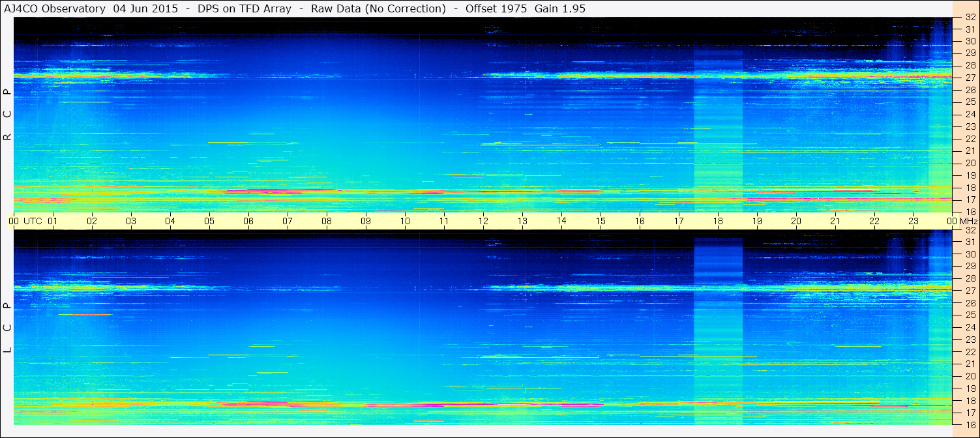The height and width of the screenshot is (438, 980).
Task: Select the 'Gain 1.95' header value
Action: (x=560, y=9)
